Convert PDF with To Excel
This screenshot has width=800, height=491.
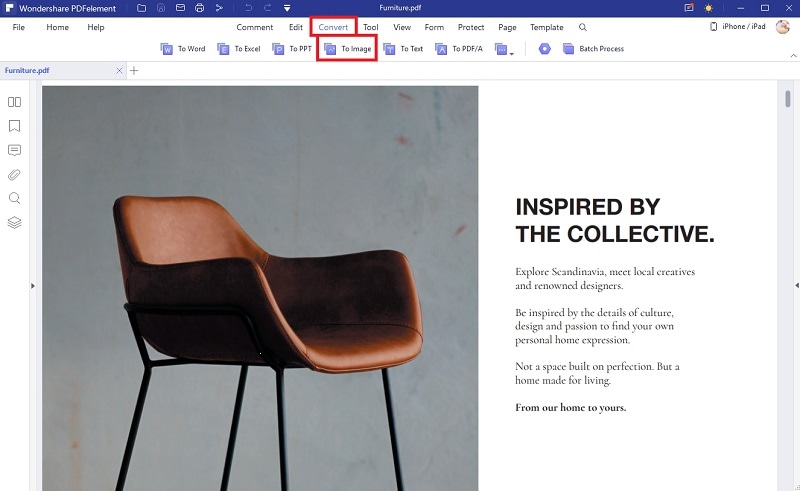(239, 48)
